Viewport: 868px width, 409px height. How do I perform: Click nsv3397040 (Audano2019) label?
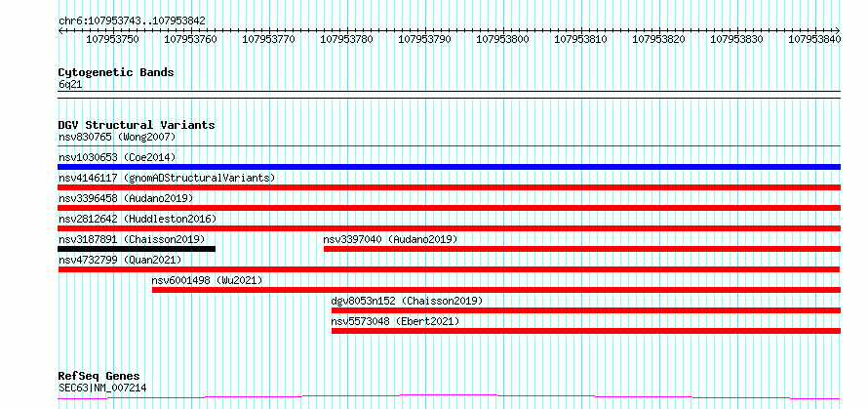[x=390, y=239]
